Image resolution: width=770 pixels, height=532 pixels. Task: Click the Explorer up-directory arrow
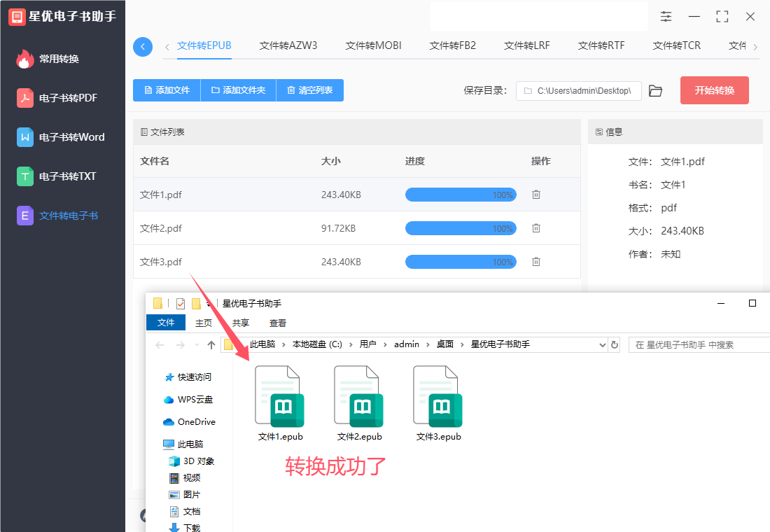tap(211, 345)
